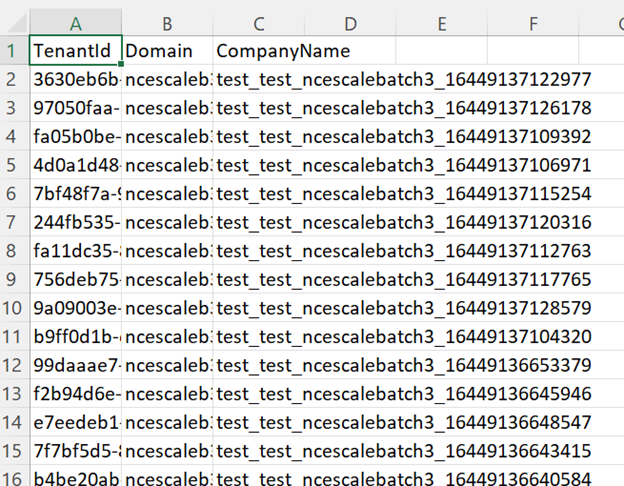Screen dimensions: 624x486
Task: Select row 12 header
Action: click(x=14, y=364)
